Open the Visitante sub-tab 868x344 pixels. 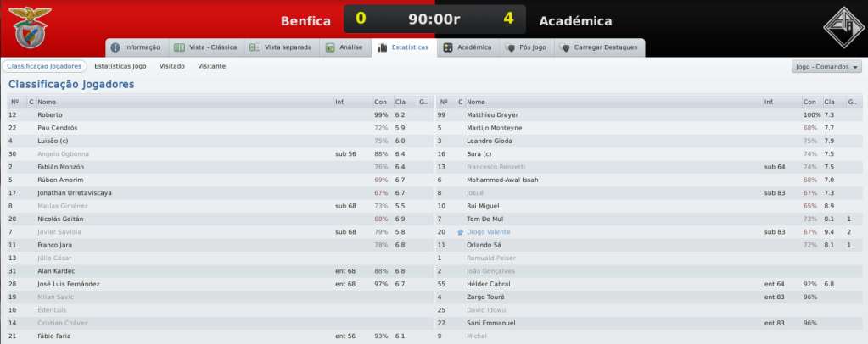(x=211, y=66)
